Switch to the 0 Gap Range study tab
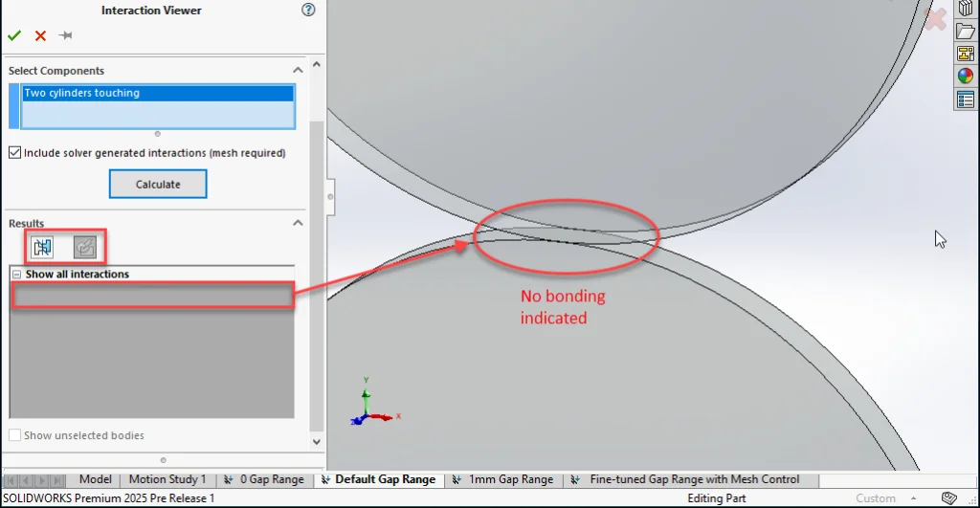The height and width of the screenshot is (508, 980). (x=264, y=479)
